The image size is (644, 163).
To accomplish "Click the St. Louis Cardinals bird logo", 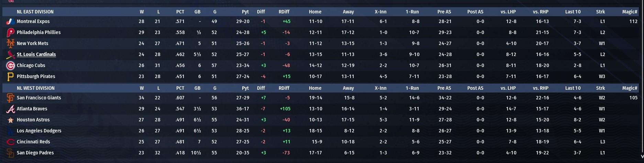I will [x=11, y=54].
